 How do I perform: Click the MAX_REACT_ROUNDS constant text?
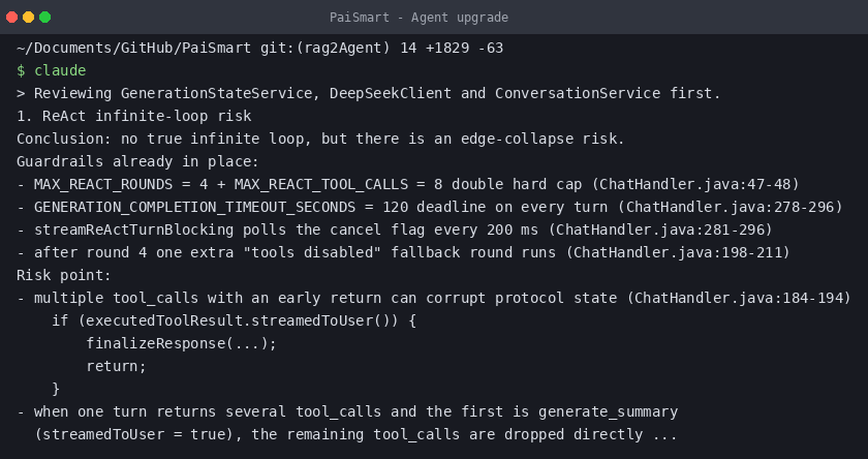point(103,185)
